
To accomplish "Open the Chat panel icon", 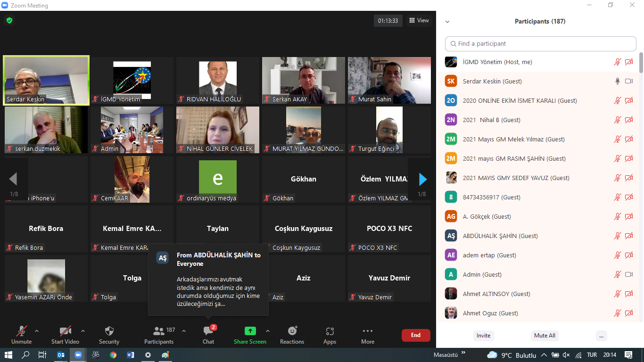I will [208, 331].
